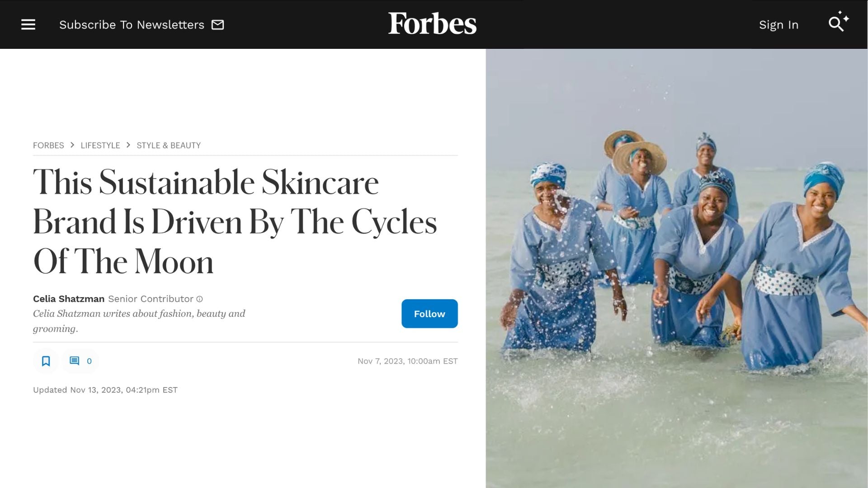Open Celia Shatzman's author page
The height and width of the screenshot is (488, 868).
point(69,299)
